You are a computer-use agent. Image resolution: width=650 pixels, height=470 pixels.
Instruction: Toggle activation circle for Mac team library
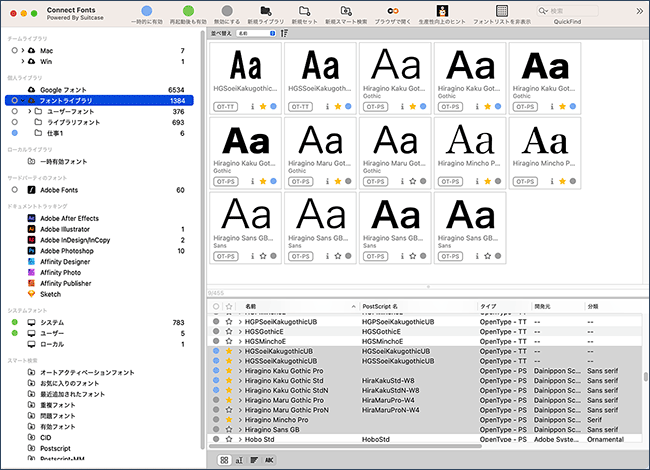pos(15,50)
